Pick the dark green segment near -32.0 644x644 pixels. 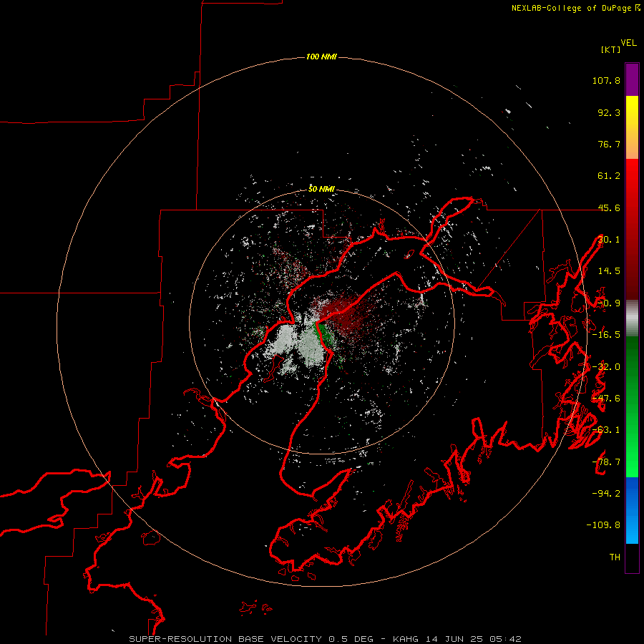(632, 366)
